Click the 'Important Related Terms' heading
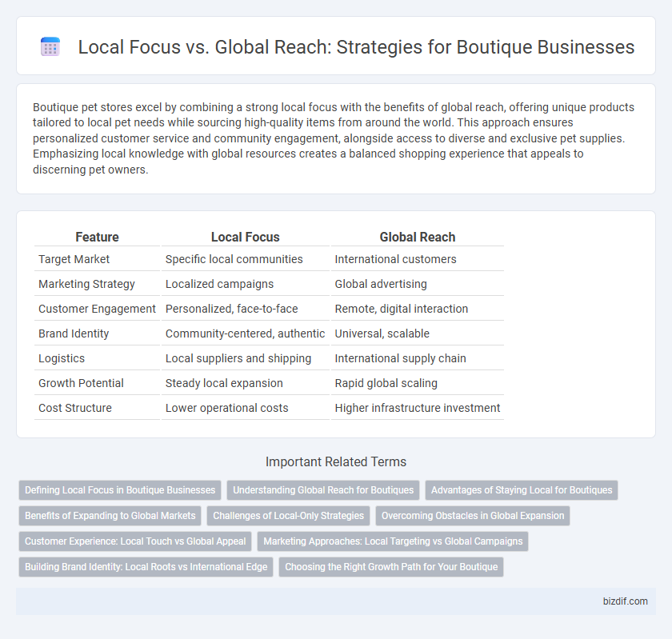This screenshot has width=672, height=639. (336, 461)
